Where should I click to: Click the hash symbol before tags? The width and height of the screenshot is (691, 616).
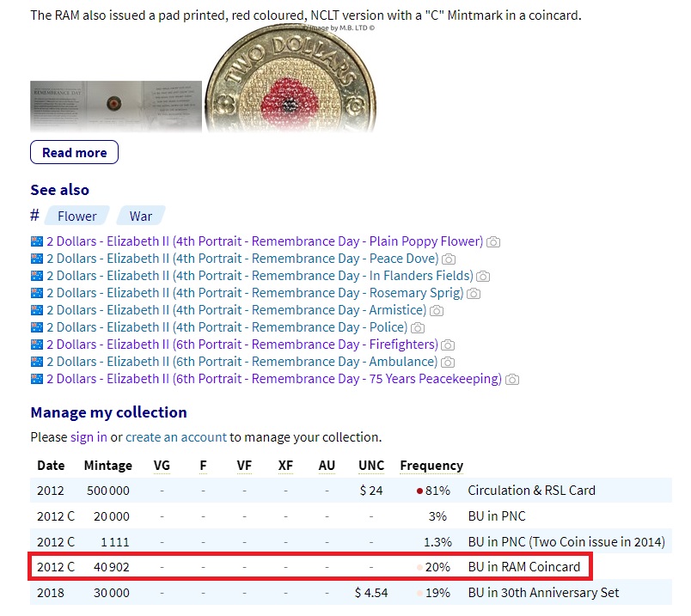coord(35,216)
